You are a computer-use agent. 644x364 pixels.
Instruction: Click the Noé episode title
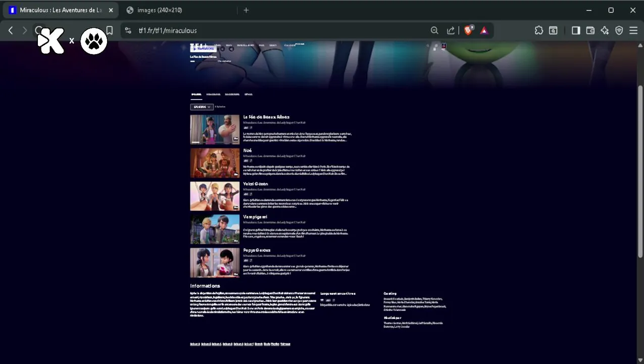pyautogui.click(x=247, y=150)
